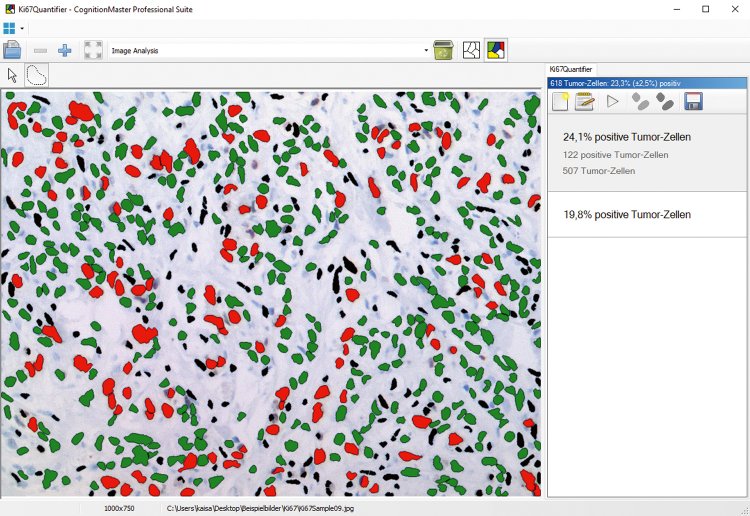The width and height of the screenshot is (750, 516).
Task: Show outlines-only segmentation view
Action: click(x=472, y=50)
